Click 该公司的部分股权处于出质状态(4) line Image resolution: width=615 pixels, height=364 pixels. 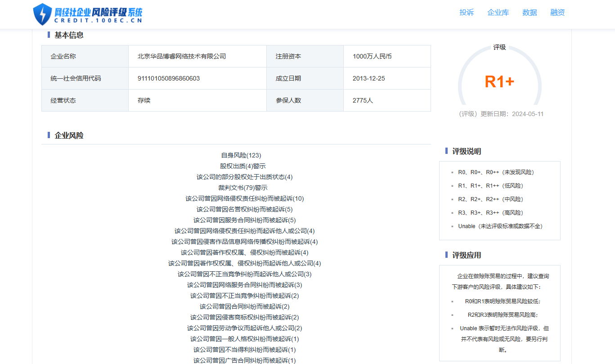(245, 177)
